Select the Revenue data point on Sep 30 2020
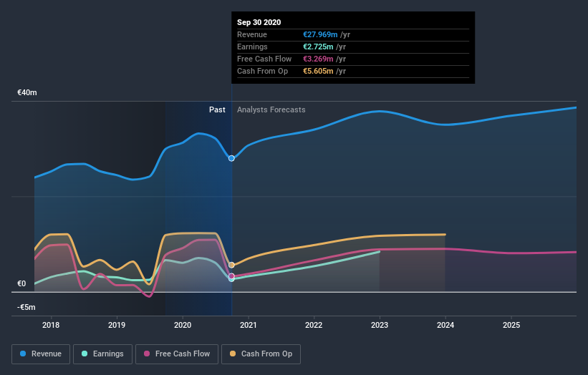The width and height of the screenshot is (588, 375). click(x=231, y=158)
